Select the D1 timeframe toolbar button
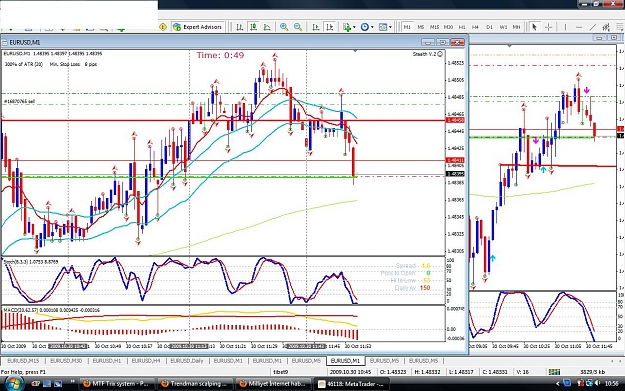Viewport: 625px width, 391px height. coord(489,27)
